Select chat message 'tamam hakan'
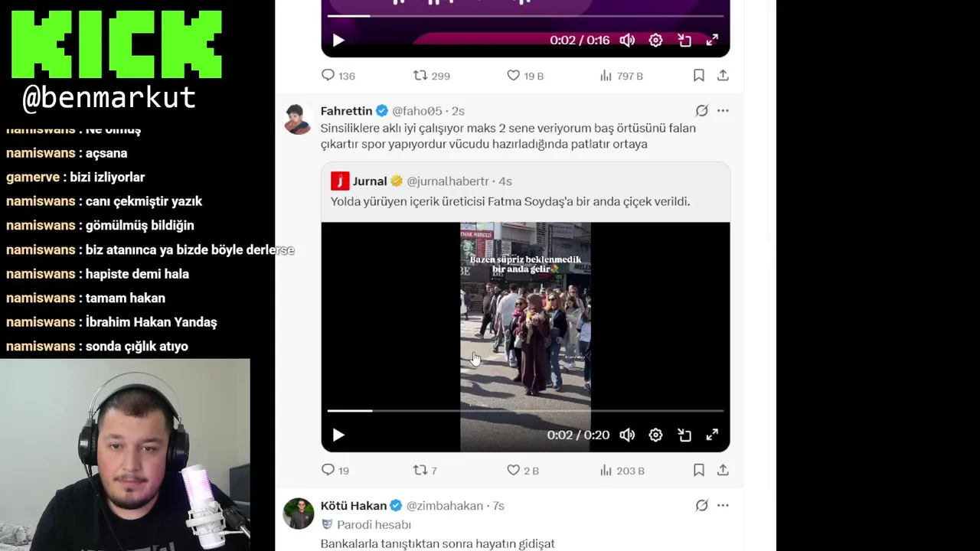Image resolution: width=980 pixels, height=551 pixels. (125, 298)
